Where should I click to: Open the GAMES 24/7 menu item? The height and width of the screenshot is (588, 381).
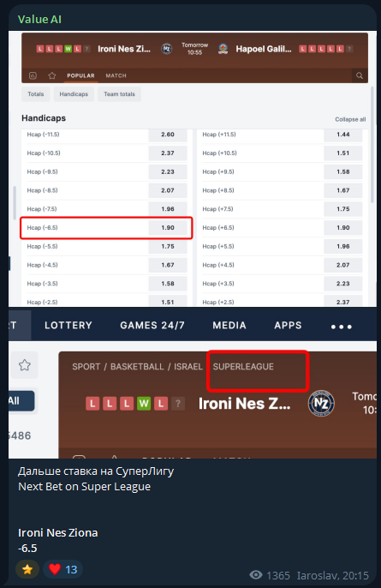tap(152, 325)
